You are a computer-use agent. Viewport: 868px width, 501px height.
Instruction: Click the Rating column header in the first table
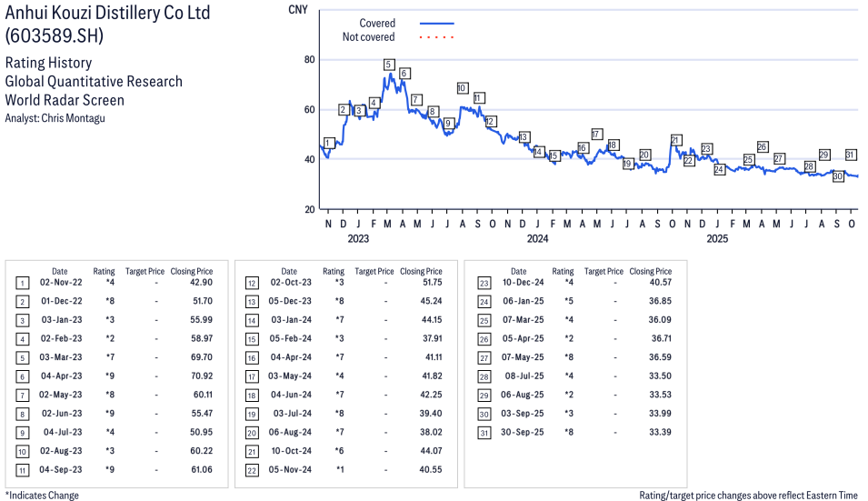[105, 271]
